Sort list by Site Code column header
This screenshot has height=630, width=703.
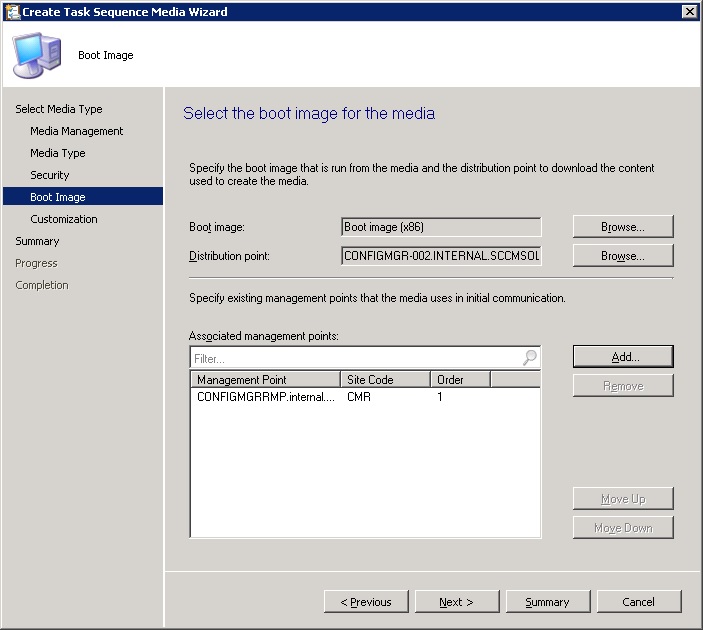(385, 380)
